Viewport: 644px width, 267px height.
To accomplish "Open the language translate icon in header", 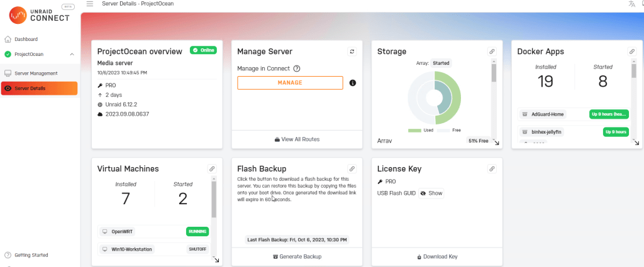I will pyautogui.click(x=631, y=4).
